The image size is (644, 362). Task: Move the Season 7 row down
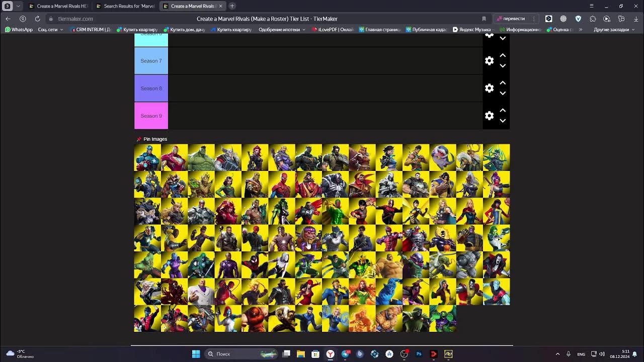(x=503, y=66)
